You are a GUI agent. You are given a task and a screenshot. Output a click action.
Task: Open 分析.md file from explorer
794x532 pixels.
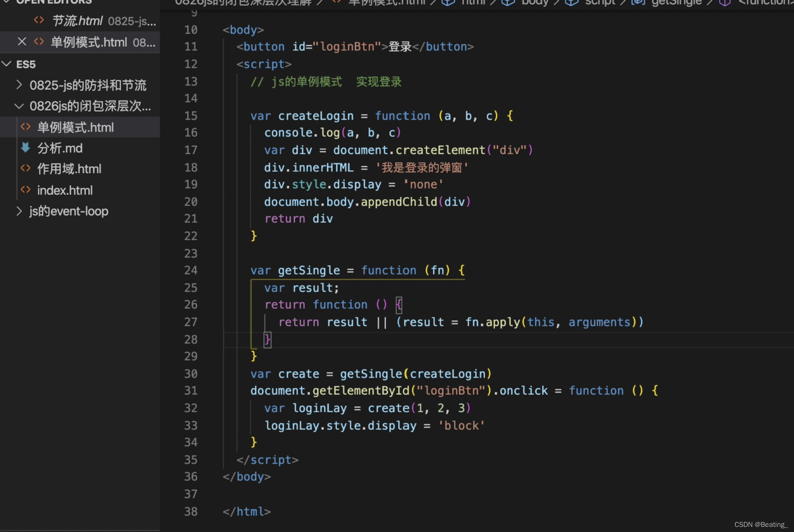click(60, 148)
